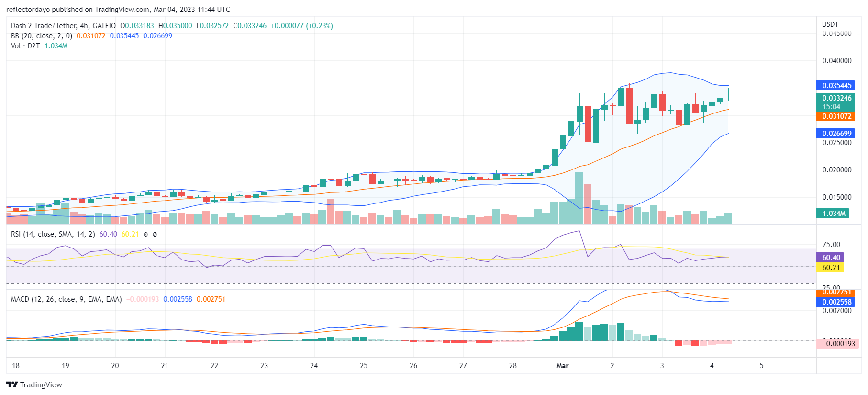The image size is (868, 395).
Task: Click date label 23 on time axis
Action: point(264,366)
